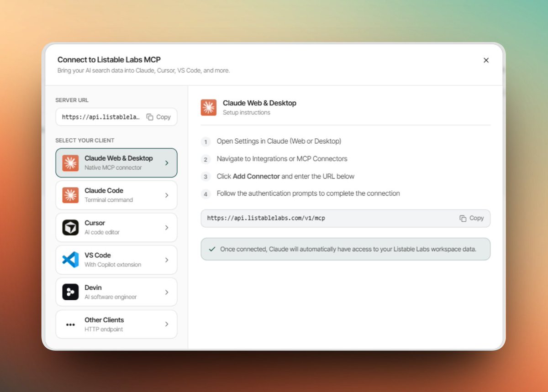Pick Devin AI software engineer client
The width and height of the screenshot is (548, 392).
pos(116,292)
